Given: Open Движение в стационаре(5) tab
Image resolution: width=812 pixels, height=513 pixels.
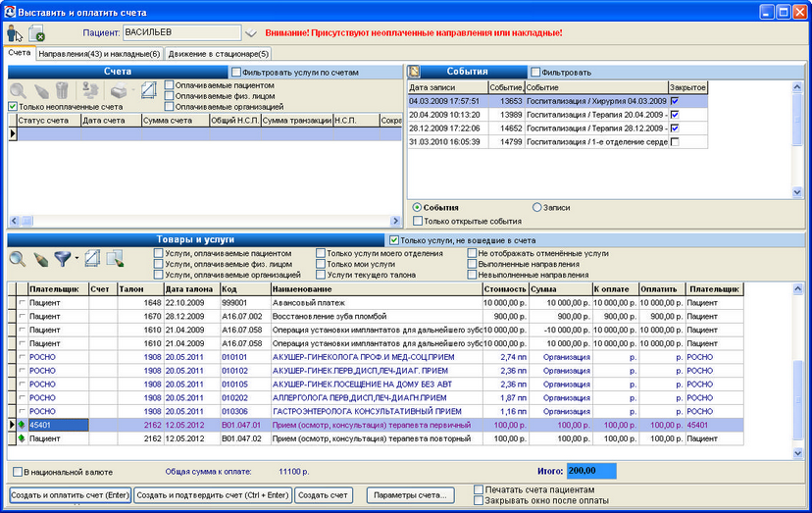Looking at the screenshot, I should 218,54.
